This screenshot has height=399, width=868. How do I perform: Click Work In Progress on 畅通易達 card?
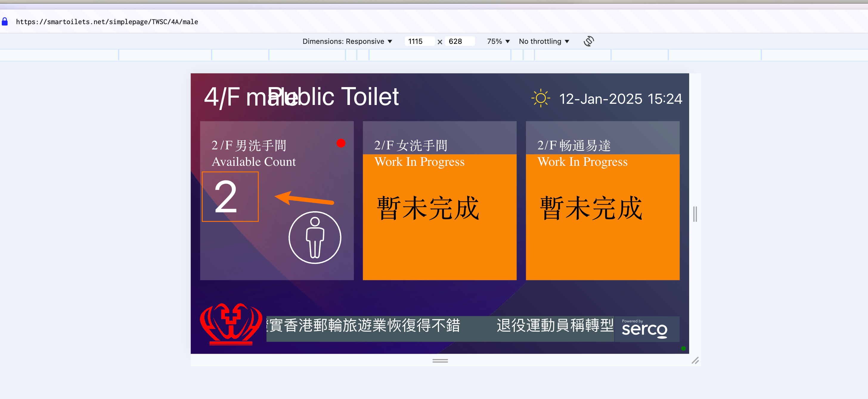point(582,162)
